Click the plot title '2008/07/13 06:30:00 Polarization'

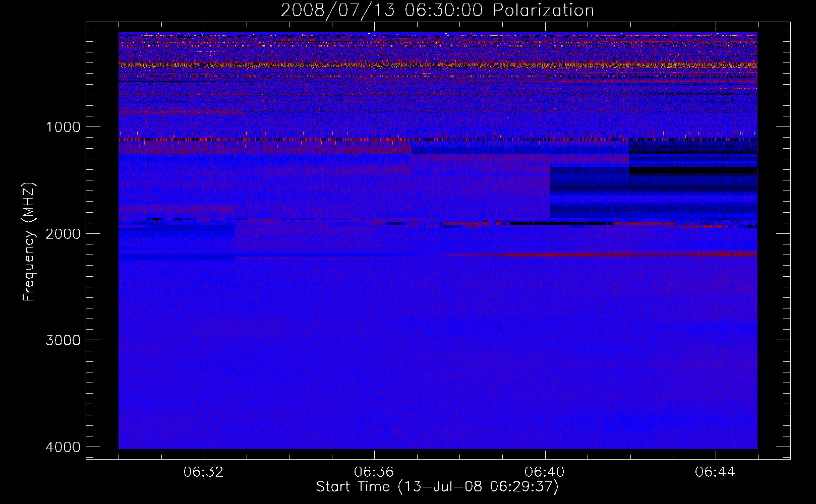point(437,10)
